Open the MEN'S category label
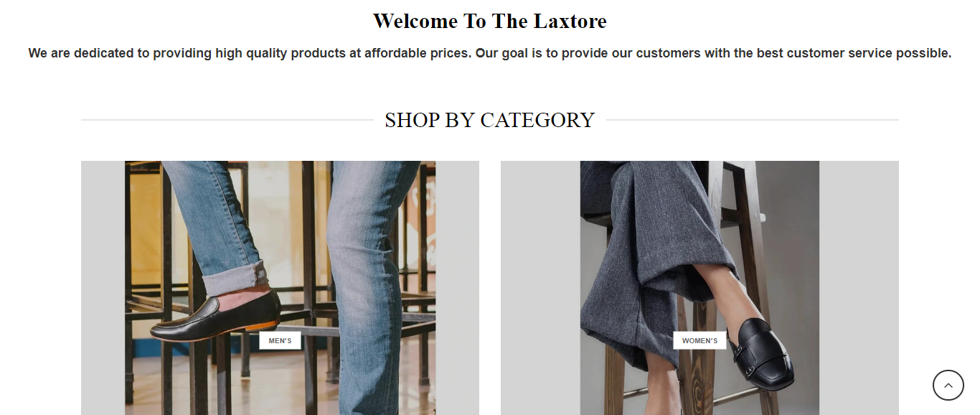The image size is (980, 415). pos(280,340)
